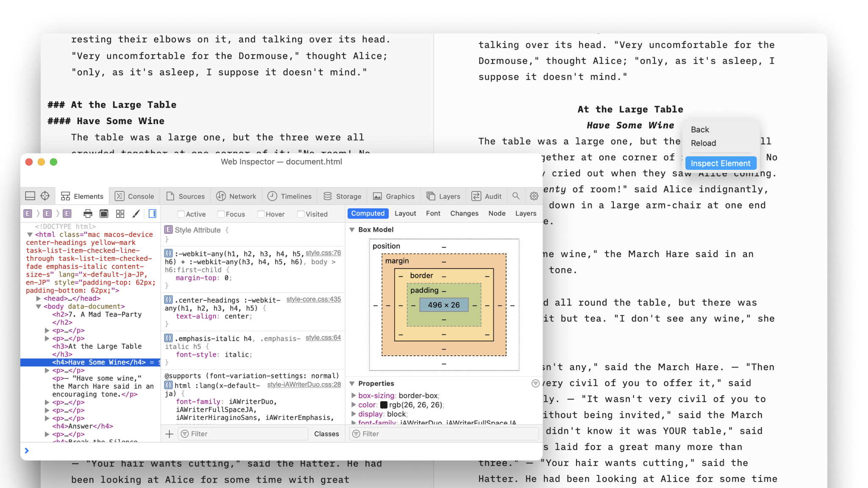Enable the Visited pseudo-class checkbox
868x488 pixels.
pos(301,214)
